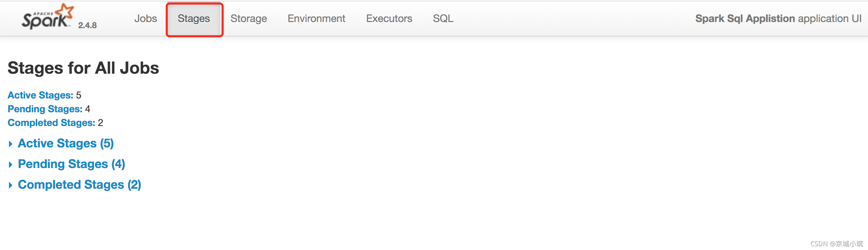The image size is (868, 250).
Task: Follow the Active Stages: summary link
Action: (40, 95)
